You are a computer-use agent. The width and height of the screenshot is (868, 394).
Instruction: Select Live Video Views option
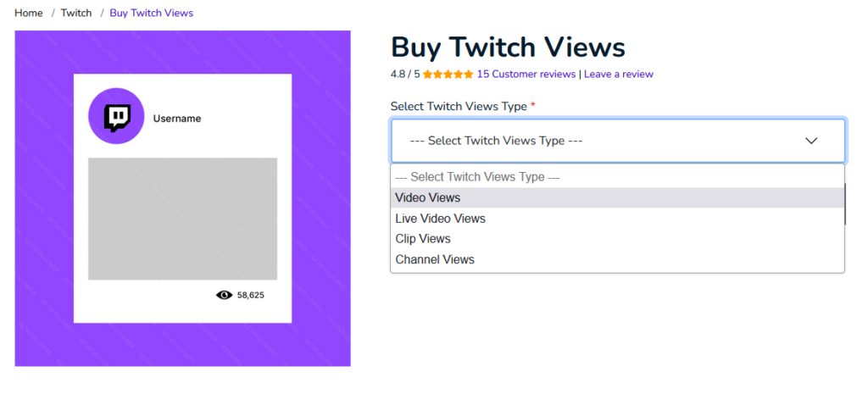(617, 219)
